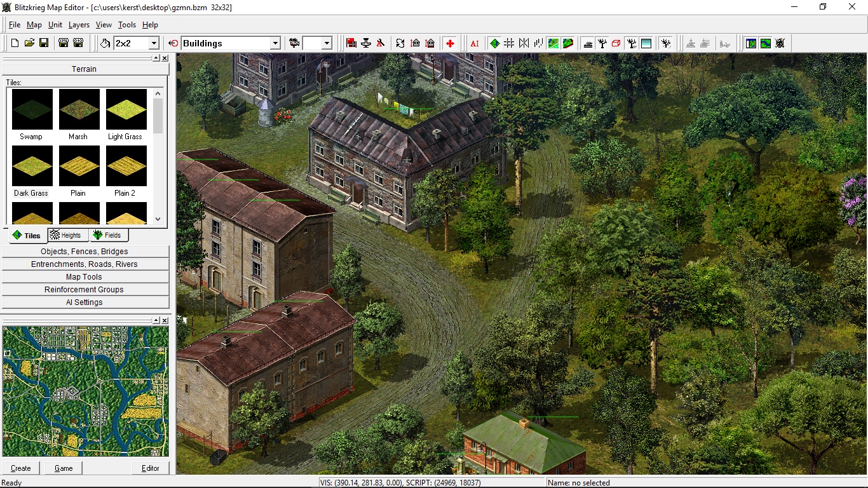Viewport: 868px width, 488px height.
Task: Click the tree with shadow toolbar icon
Action: tap(632, 43)
